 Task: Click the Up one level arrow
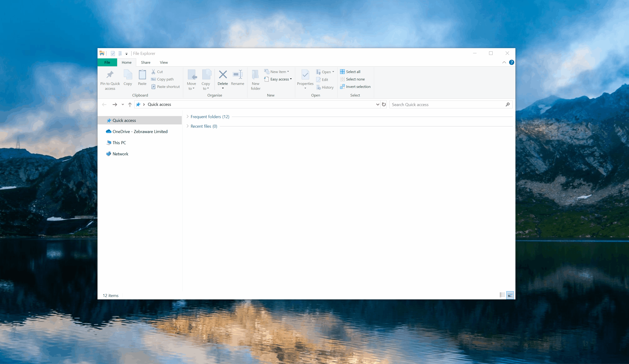[x=130, y=104]
